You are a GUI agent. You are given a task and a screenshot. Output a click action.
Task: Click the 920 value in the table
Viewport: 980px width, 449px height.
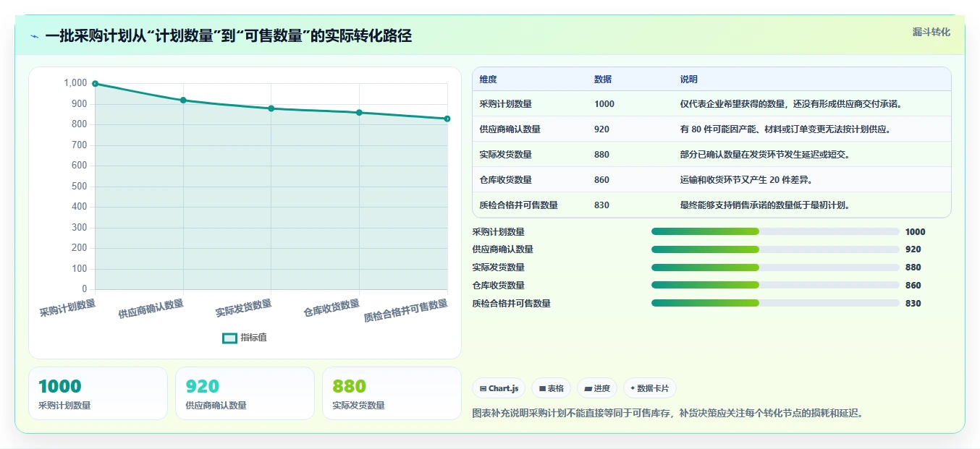(x=601, y=129)
